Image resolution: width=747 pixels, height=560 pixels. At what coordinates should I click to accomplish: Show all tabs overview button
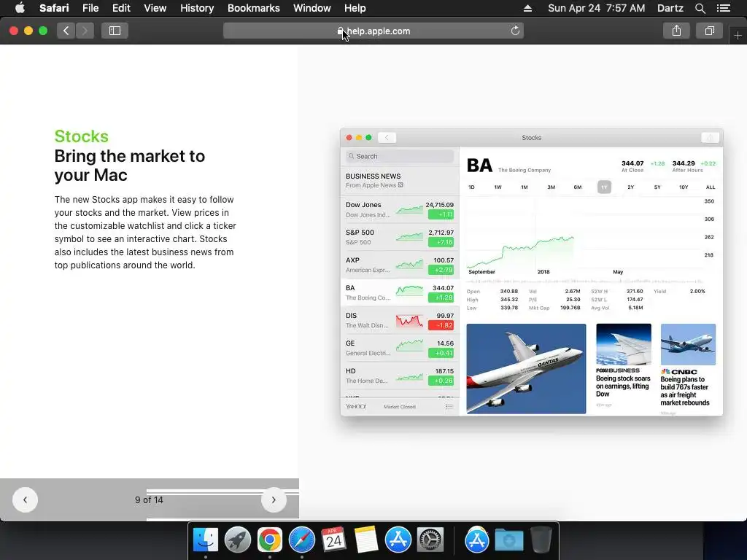coord(709,31)
